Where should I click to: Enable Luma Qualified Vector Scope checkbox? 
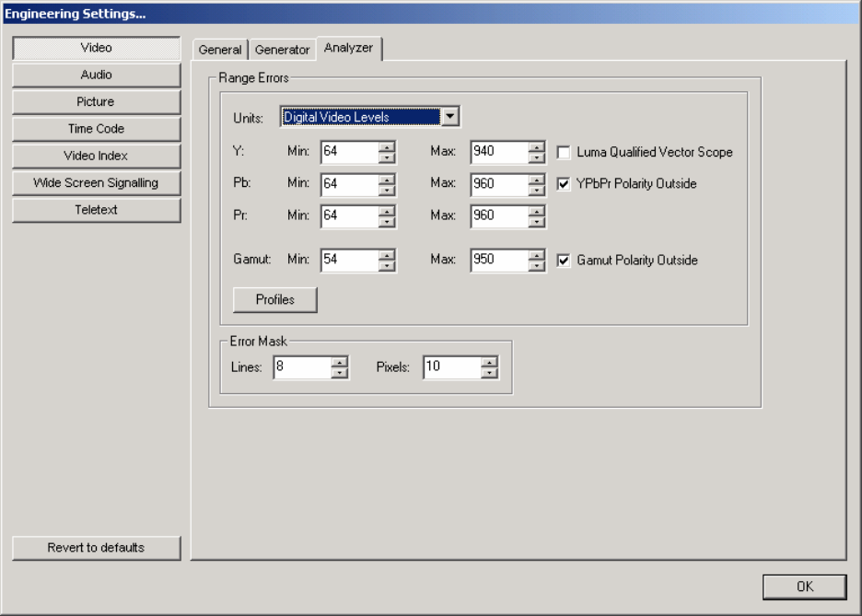(x=565, y=153)
